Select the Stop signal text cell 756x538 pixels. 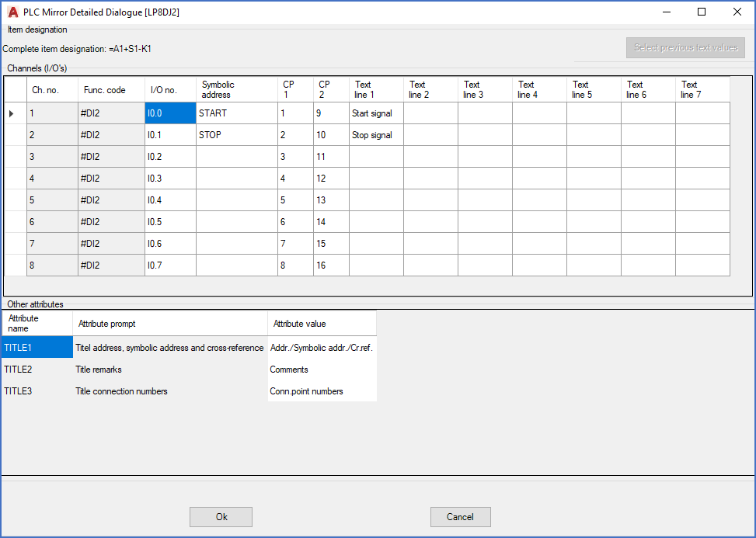click(x=375, y=134)
